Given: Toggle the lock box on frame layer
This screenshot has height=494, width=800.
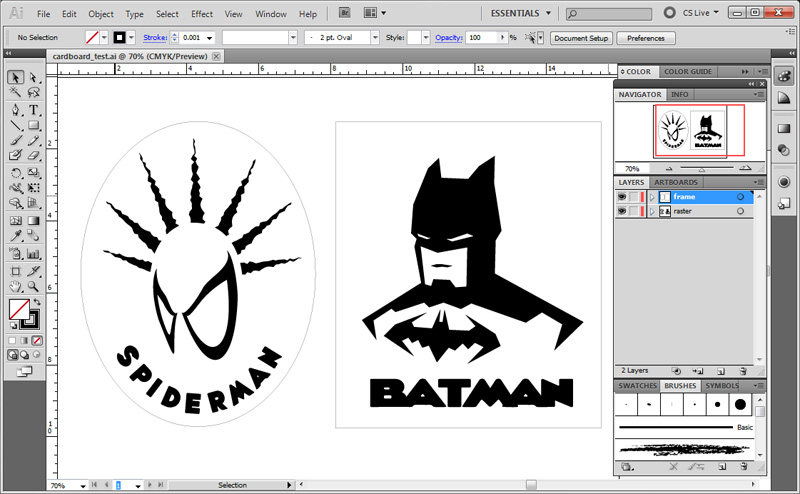Looking at the screenshot, I should pyautogui.click(x=633, y=197).
